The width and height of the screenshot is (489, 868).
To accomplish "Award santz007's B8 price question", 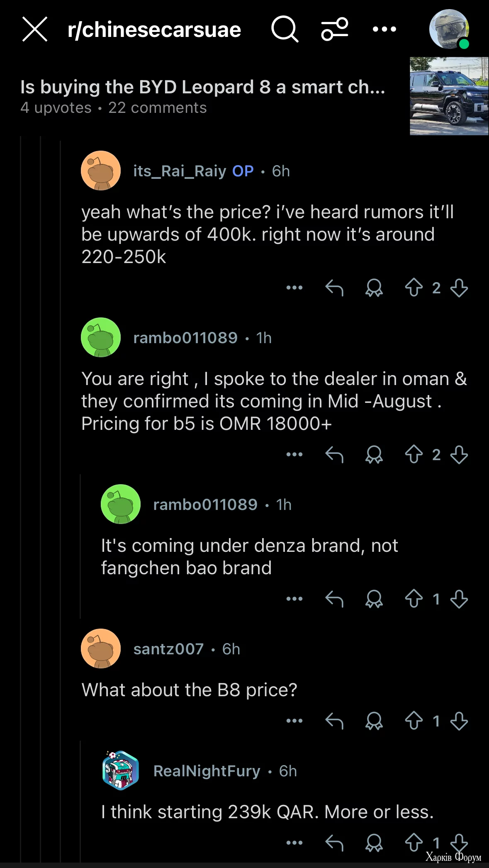I will pyautogui.click(x=374, y=721).
